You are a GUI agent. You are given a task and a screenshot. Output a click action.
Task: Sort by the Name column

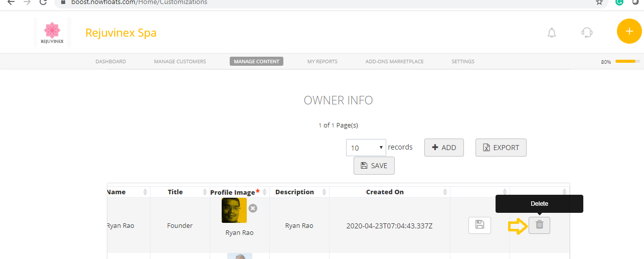127,192
